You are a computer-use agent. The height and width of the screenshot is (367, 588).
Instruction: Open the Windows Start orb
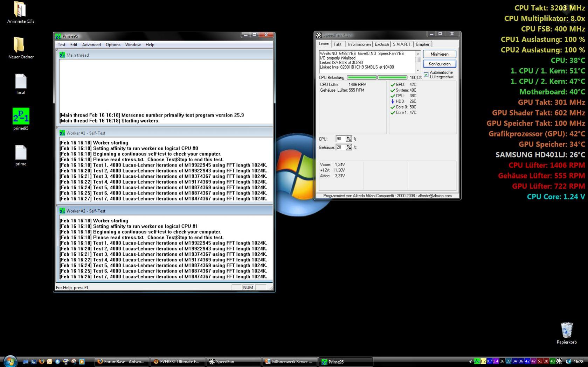[x=10, y=361]
